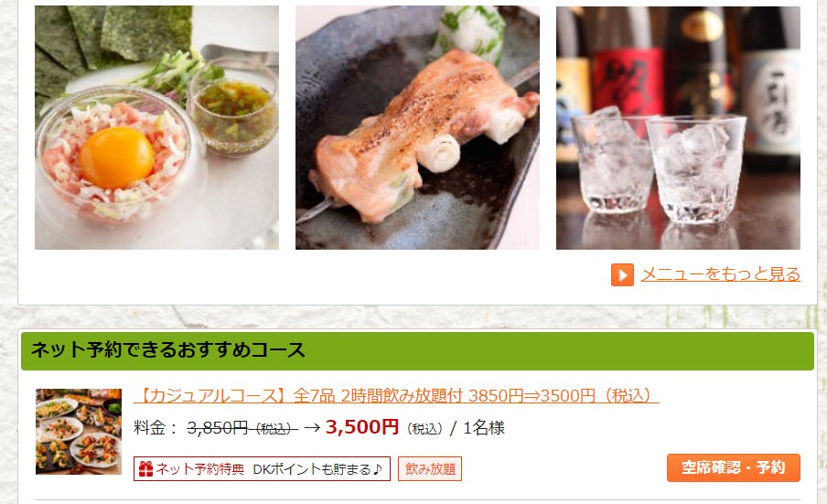Click the orange play arrow icon
Viewport: 827px width, 504px height.
pyautogui.click(x=622, y=274)
